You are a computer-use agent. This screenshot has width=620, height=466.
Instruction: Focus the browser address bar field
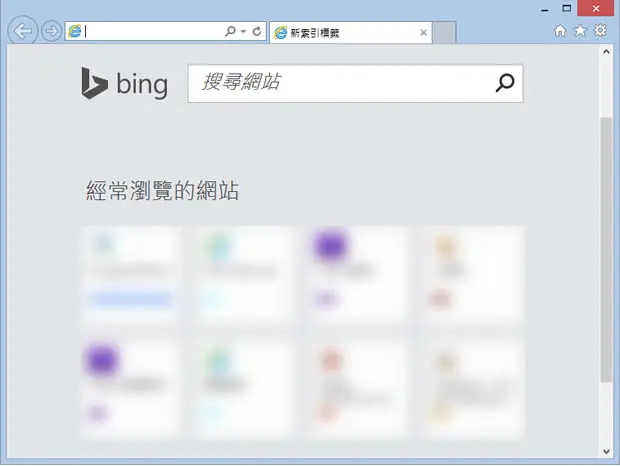tap(152, 31)
